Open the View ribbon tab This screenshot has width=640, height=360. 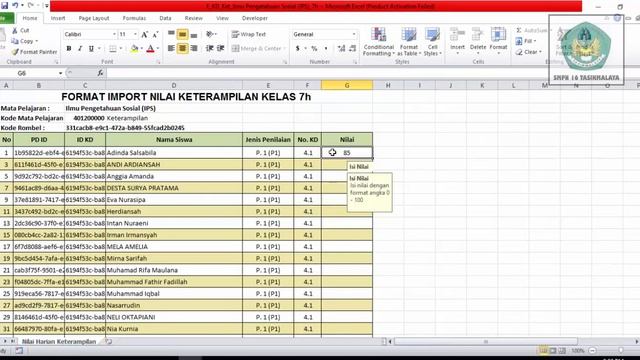[x=222, y=18]
